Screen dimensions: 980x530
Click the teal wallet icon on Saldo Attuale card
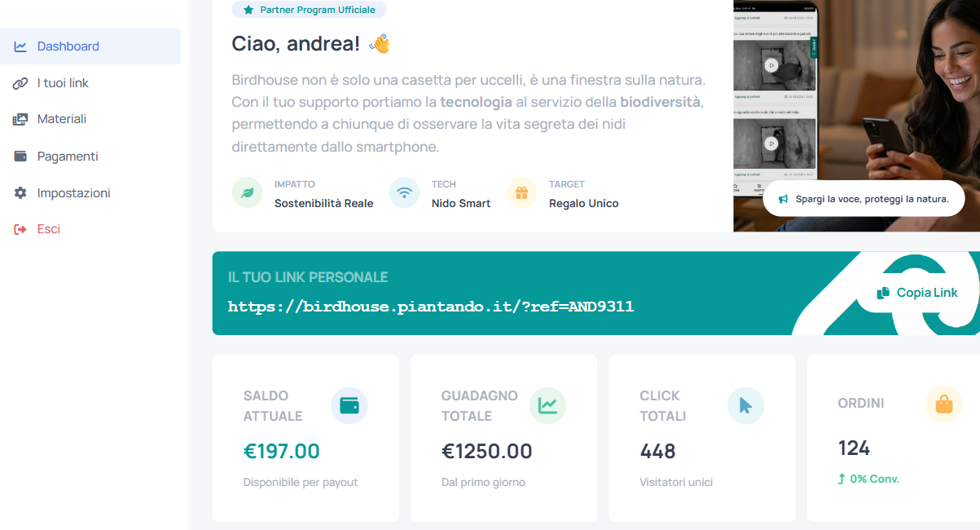(x=349, y=405)
